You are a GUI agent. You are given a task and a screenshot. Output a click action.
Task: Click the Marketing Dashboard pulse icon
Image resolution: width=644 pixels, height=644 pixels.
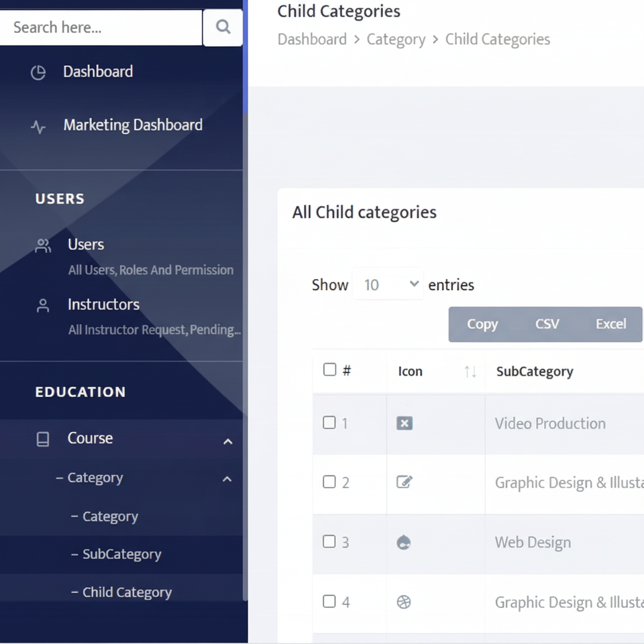38,126
